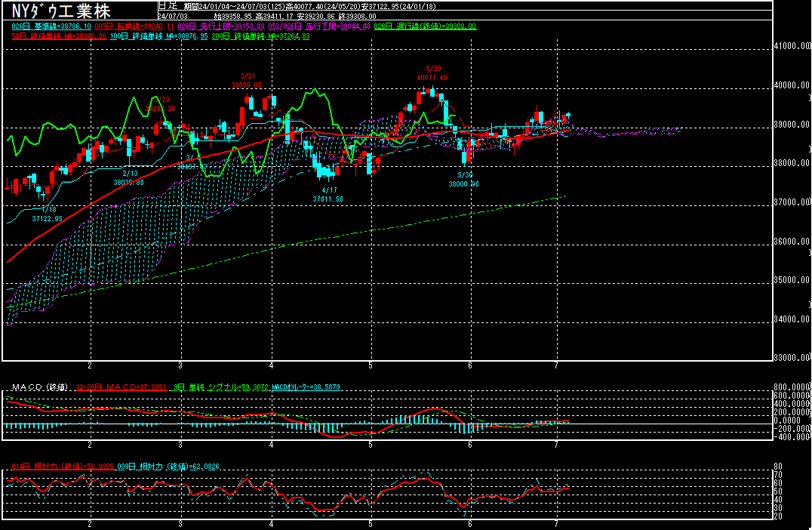This screenshot has width=812, height=530.
Task: Click the 50日 終値単純 MA legend
Action: click(59, 36)
